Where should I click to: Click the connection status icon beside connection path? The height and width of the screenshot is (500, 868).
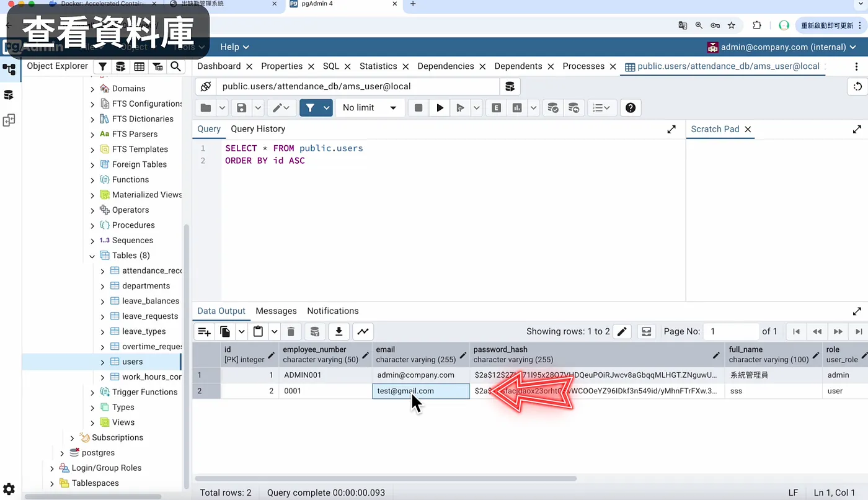click(206, 86)
